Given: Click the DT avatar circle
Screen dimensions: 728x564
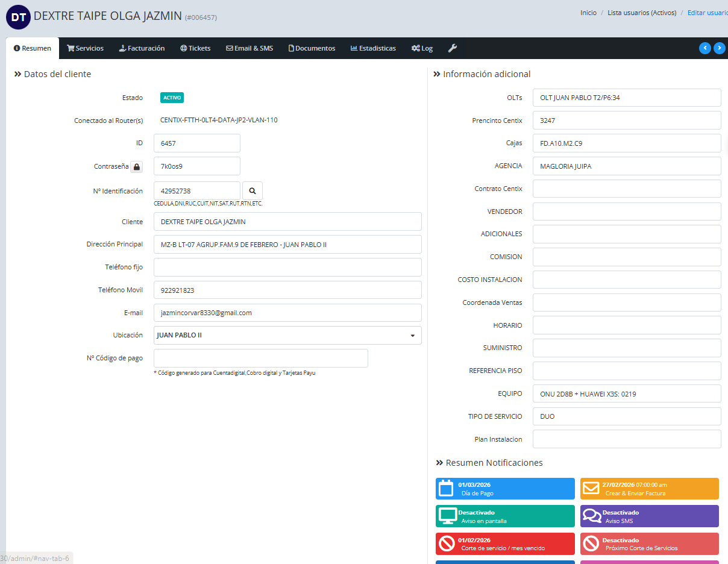Looking at the screenshot, I should pos(18,17).
